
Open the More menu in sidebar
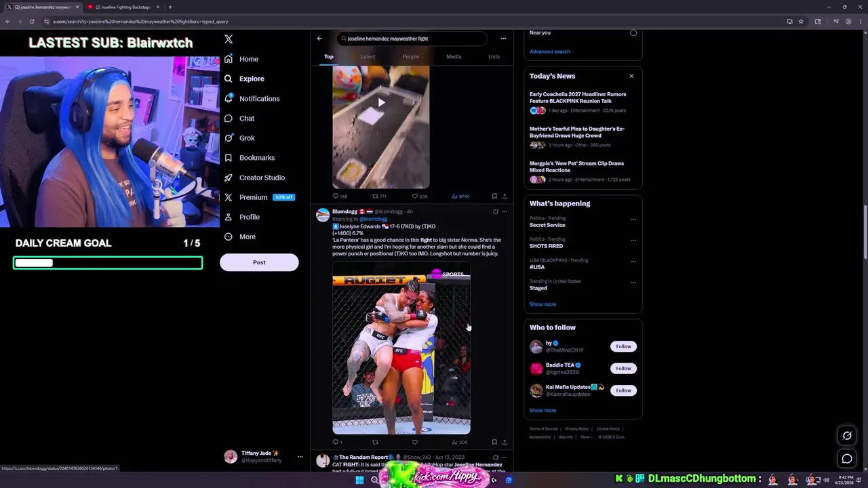pos(240,237)
